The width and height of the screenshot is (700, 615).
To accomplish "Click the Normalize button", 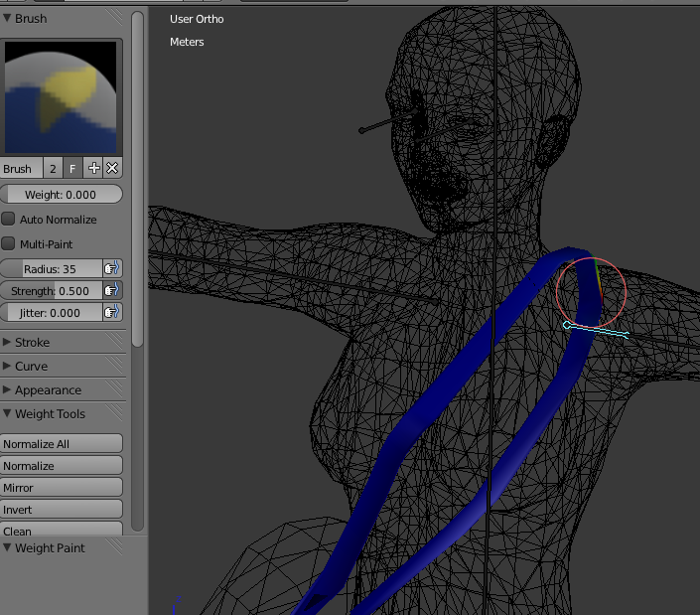I will [62, 466].
